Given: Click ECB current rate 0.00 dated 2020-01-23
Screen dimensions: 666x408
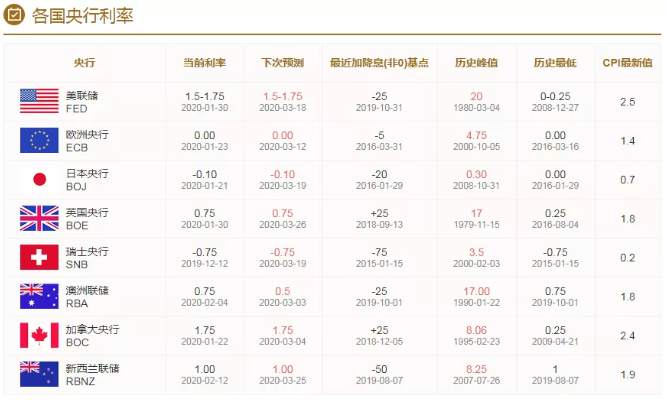Looking at the screenshot, I should point(204,141).
